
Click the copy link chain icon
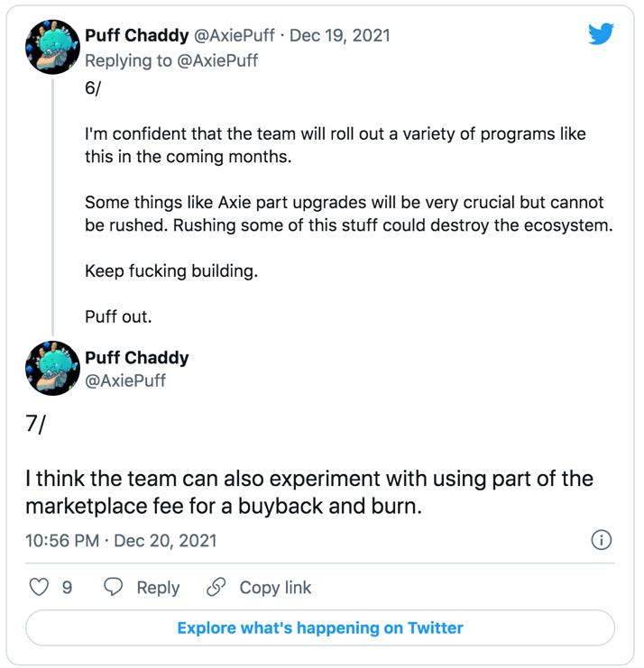[x=216, y=588]
